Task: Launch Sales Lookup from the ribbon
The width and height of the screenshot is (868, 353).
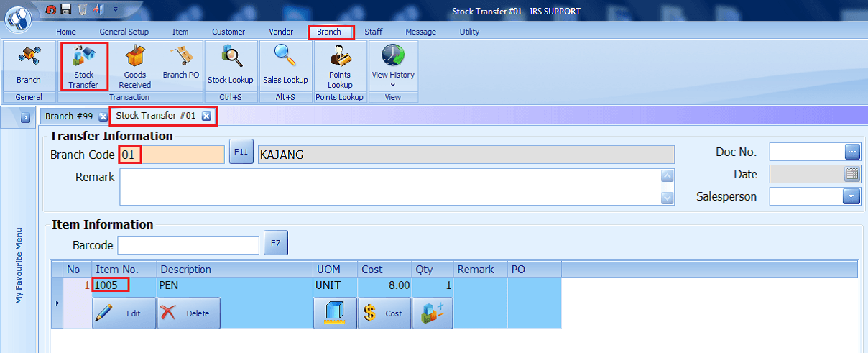Action: 285,66
